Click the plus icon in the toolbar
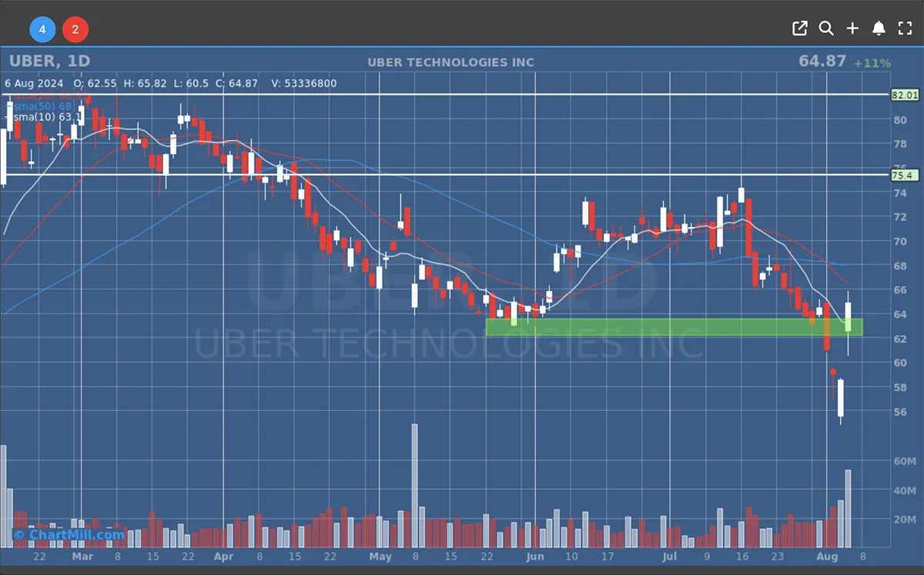The height and width of the screenshot is (575, 924). click(852, 28)
